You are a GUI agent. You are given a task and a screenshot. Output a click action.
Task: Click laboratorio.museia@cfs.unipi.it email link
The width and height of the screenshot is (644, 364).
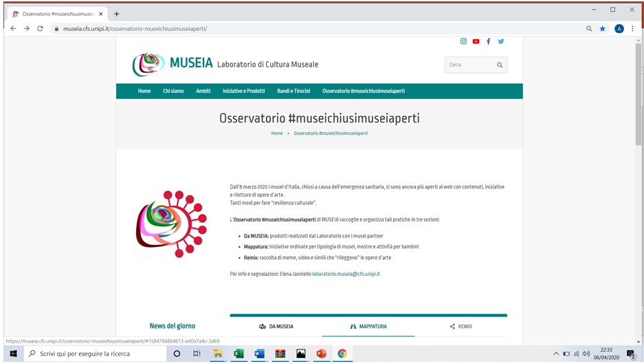[x=346, y=274]
